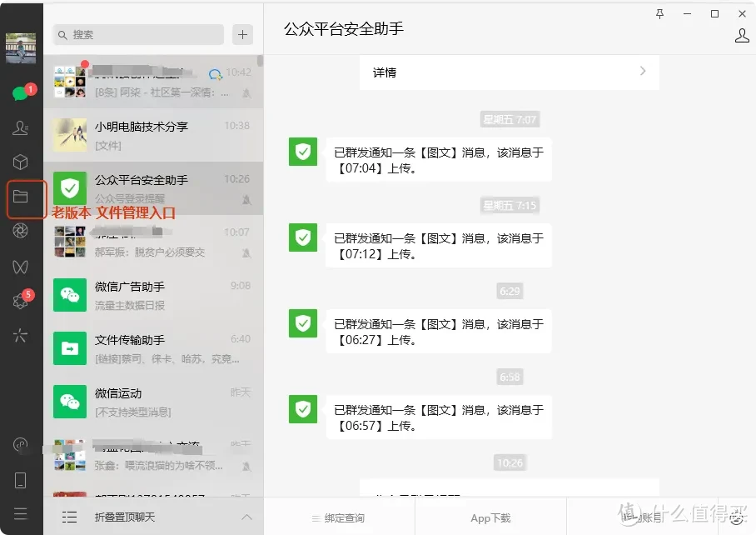Open the Chats tab with unread badge
This screenshot has height=535, width=756.
[22, 92]
